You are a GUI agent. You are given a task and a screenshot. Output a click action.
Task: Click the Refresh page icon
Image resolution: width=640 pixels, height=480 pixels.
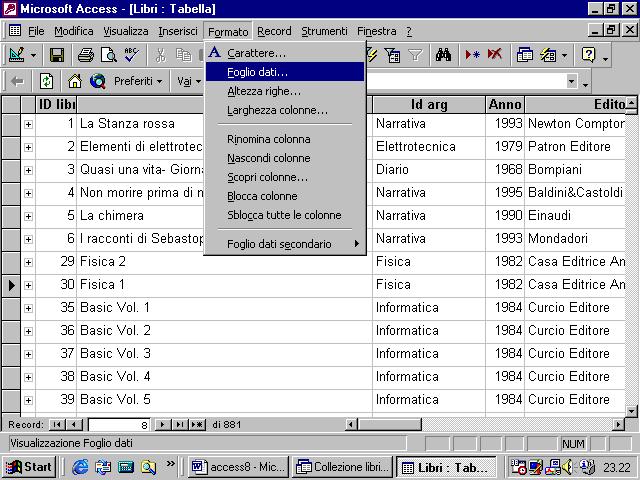pyautogui.click(x=46, y=81)
